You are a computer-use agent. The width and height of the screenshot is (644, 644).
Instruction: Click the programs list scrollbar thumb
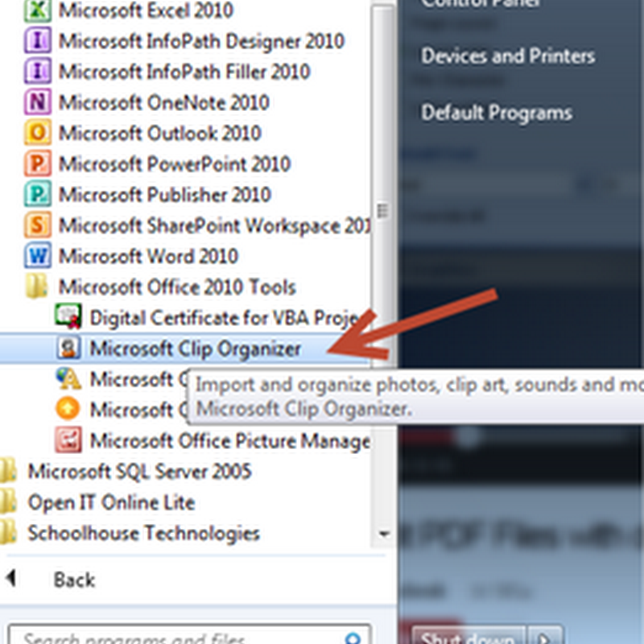coord(383,211)
